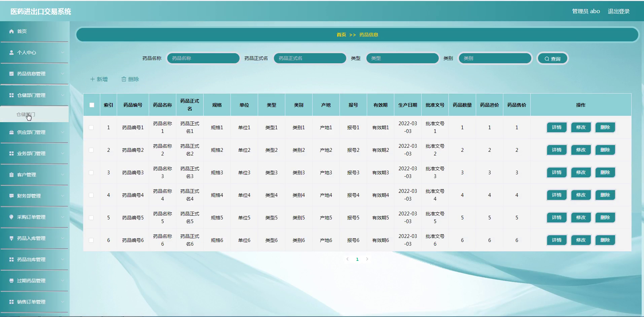Click 详情 button for 药品编号4
644x317 pixels.
tap(557, 195)
